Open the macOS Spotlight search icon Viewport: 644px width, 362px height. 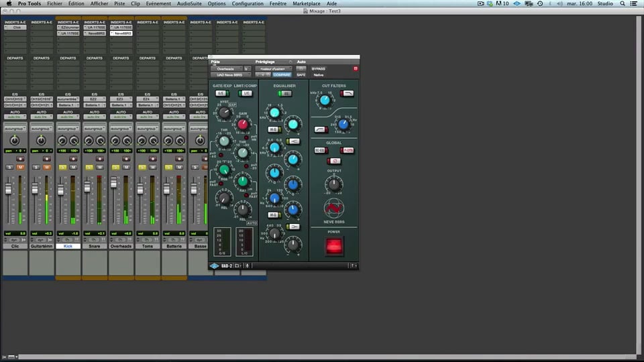click(x=623, y=3)
